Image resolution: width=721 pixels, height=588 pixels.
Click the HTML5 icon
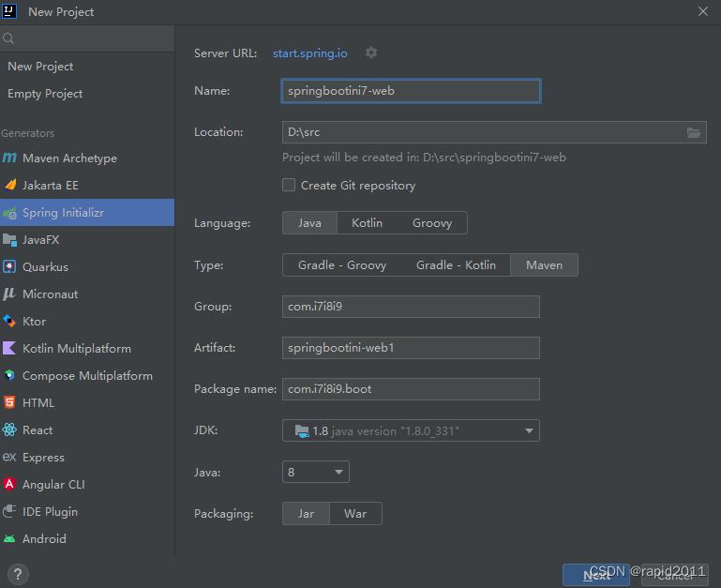(9, 402)
